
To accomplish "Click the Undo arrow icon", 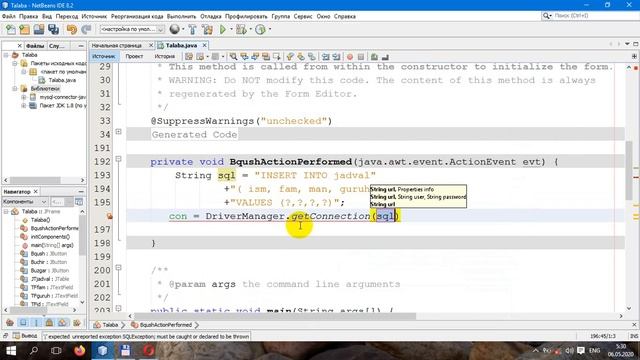I will pos(72,29).
